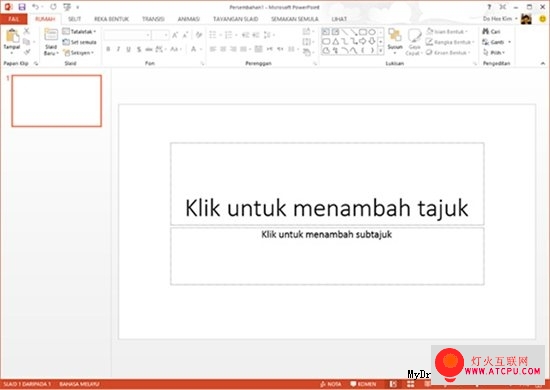Click the Tampal (paste) clipboard icon
This screenshot has width=550, height=390.
point(12,35)
